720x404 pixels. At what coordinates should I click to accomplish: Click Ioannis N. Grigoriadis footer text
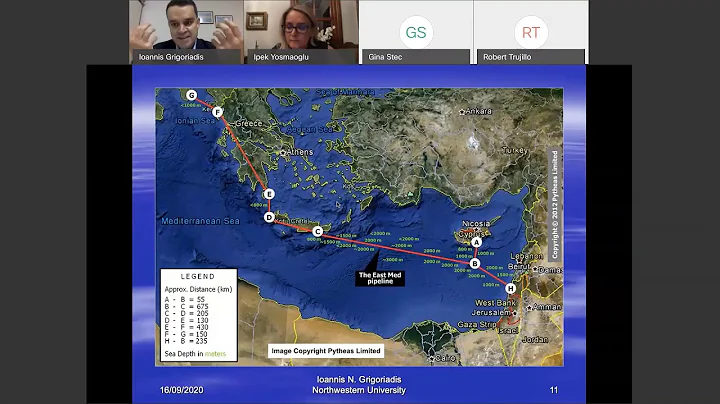click(x=359, y=380)
